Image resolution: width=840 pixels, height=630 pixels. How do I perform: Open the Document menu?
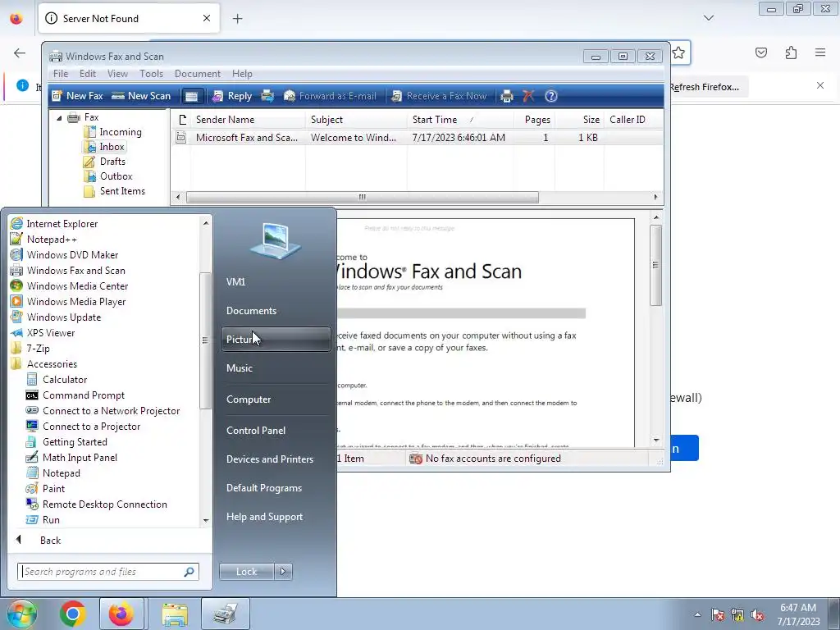click(197, 73)
